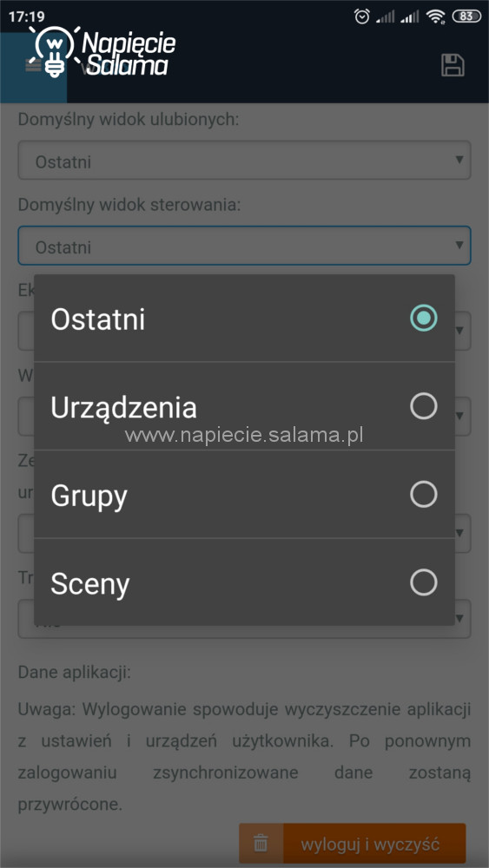The image size is (489, 868).
Task: Click the Domyślny widok sterowania dropdown arrow
Action: (459, 245)
